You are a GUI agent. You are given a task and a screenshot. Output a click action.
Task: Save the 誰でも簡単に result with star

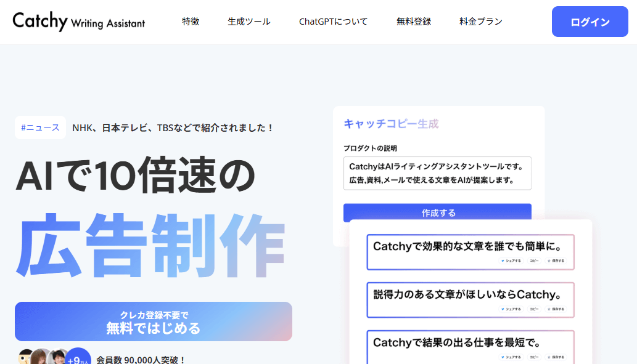pos(556,261)
